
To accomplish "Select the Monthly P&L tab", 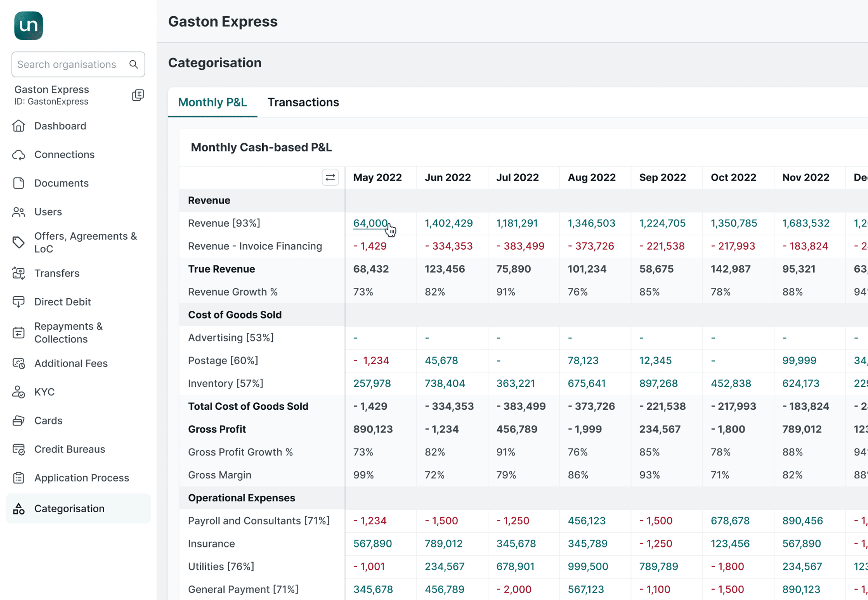I will [212, 102].
